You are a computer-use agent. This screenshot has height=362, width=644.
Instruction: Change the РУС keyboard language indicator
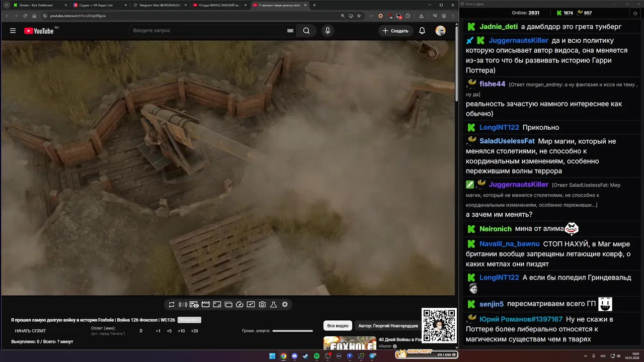click(603, 356)
